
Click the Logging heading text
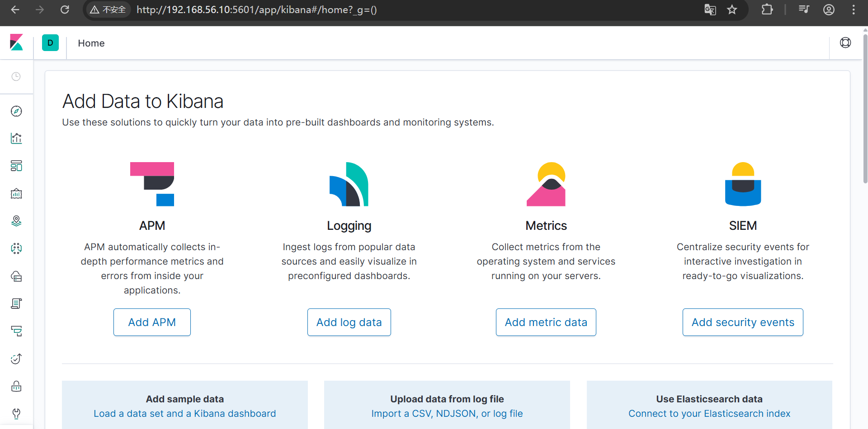[x=349, y=226]
